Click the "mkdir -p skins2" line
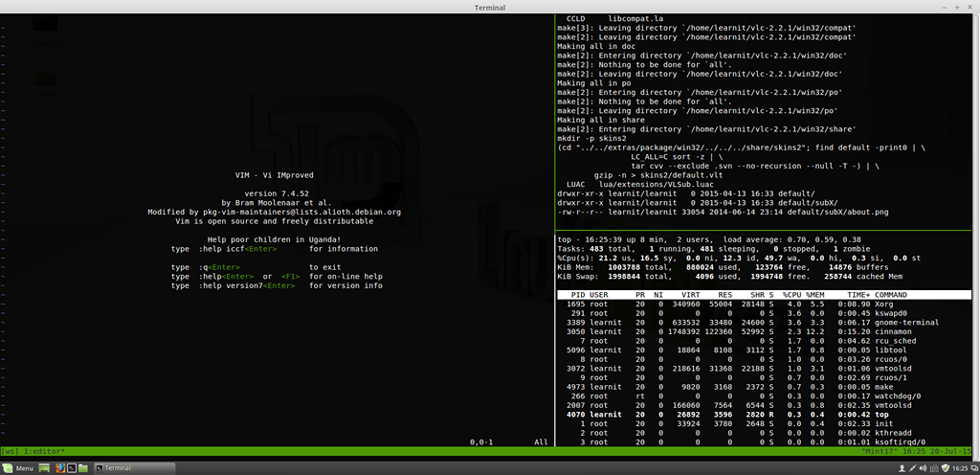 (591, 138)
